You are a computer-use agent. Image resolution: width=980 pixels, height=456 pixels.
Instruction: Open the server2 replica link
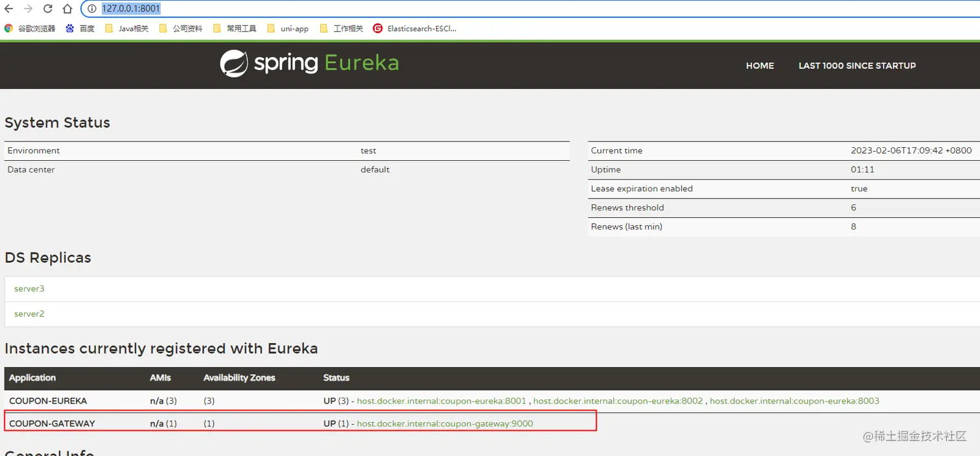pyautogui.click(x=29, y=314)
